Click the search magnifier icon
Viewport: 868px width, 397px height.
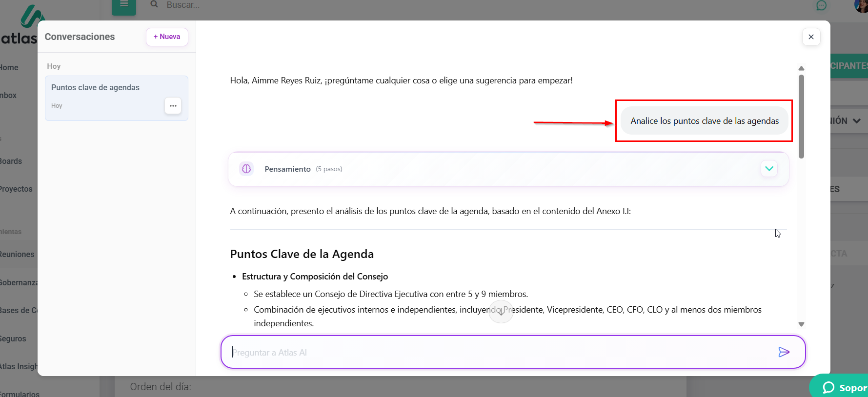point(154,4)
